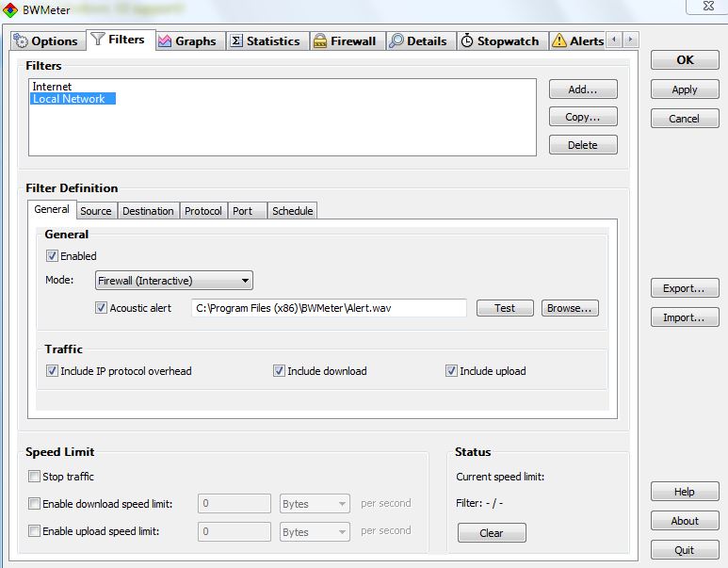Go to the Firewall tab
The width and height of the screenshot is (728, 568).
point(348,41)
